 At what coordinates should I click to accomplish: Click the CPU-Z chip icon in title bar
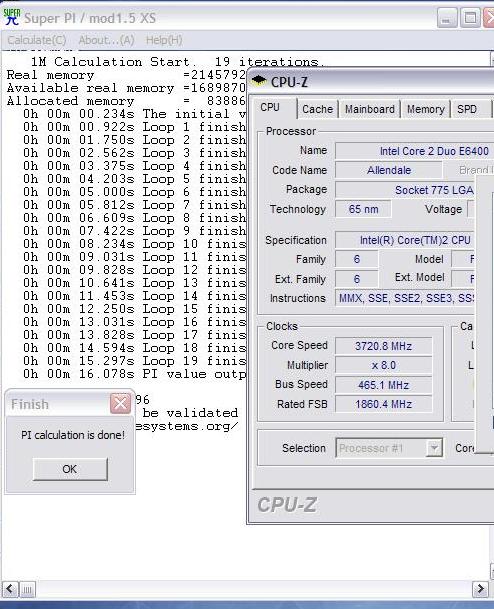point(259,81)
